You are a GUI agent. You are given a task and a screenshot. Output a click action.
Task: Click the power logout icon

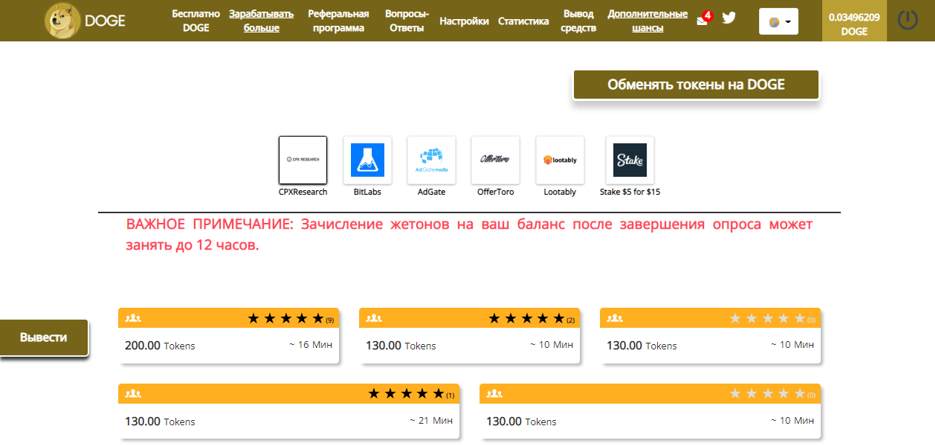coord(908,20)
